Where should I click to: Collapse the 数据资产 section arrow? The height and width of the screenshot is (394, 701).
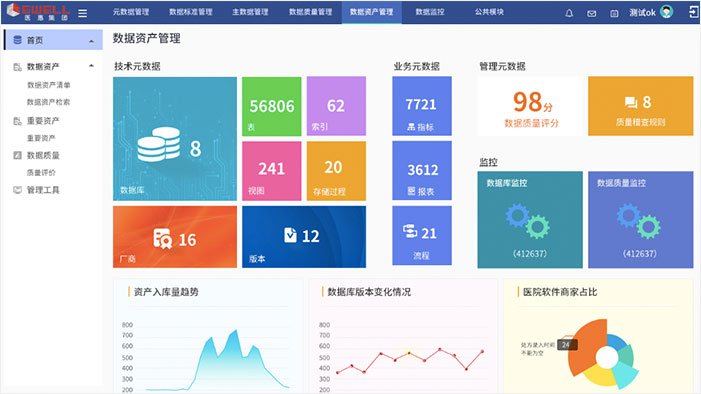tap(92, 66)
